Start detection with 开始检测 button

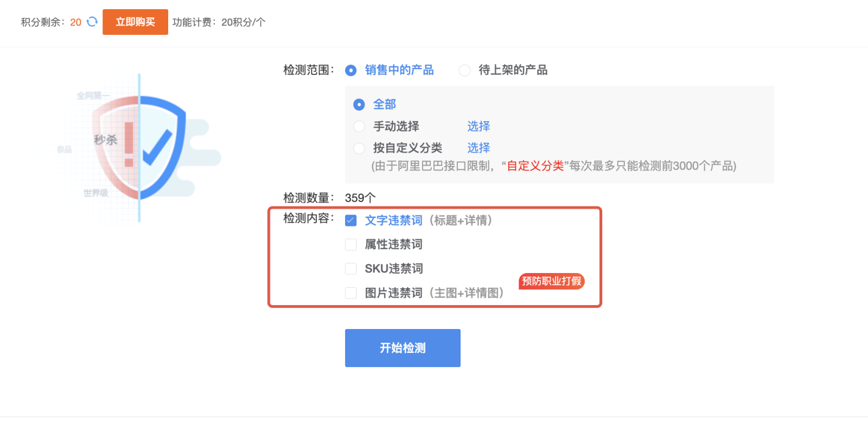403,348
